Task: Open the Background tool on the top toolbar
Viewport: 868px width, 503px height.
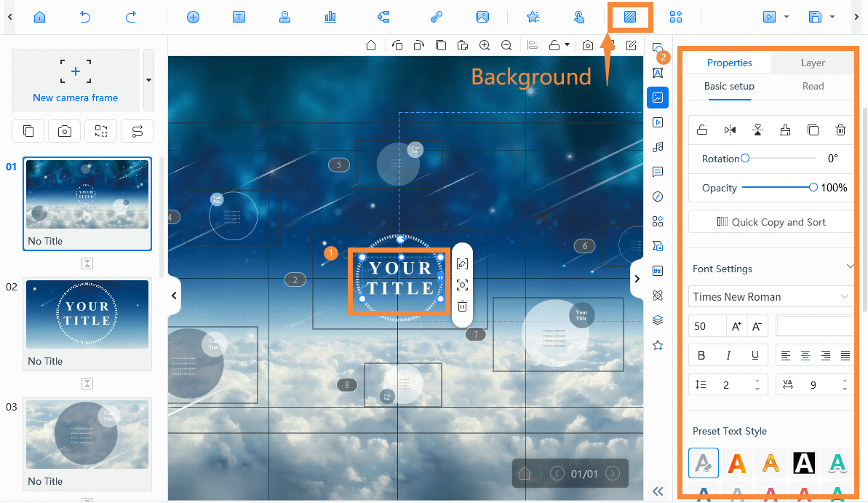Action: point(630,17)
